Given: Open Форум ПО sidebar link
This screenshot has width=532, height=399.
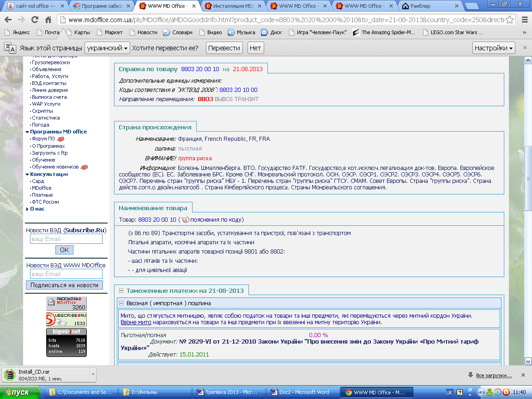Looking at the screenshot, I should click(x=43, y=139).
